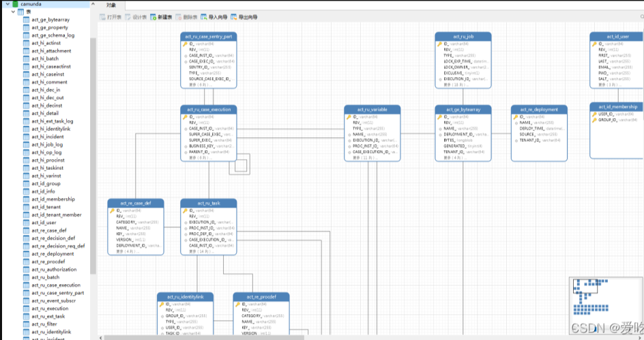Select act_id_membership in the tree

point(53,199)
